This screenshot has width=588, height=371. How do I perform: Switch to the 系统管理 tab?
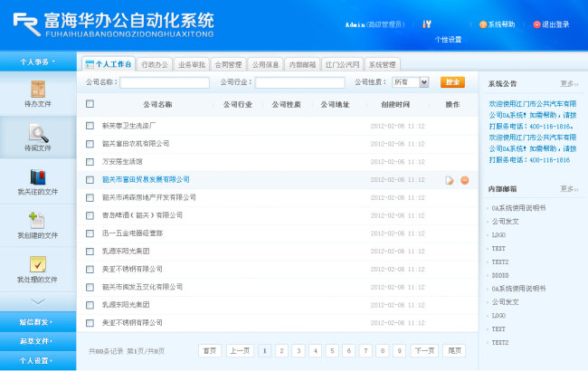tap(382, 64)
